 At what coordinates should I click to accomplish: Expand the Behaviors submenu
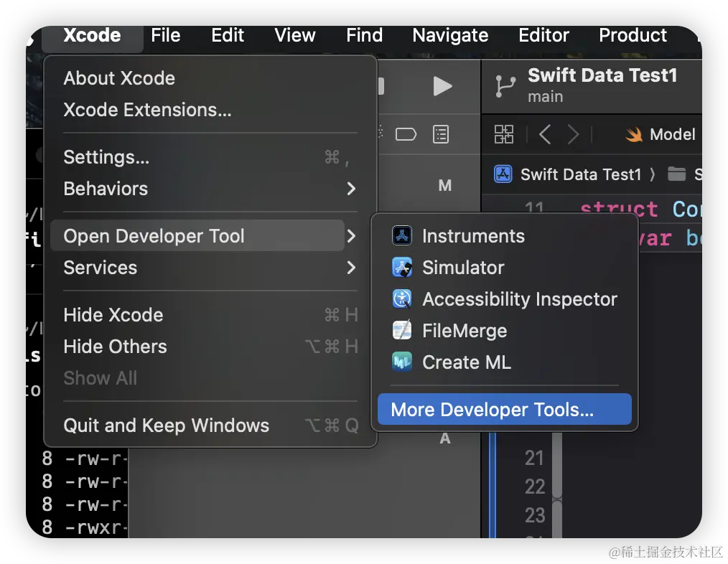click(210, 189)
